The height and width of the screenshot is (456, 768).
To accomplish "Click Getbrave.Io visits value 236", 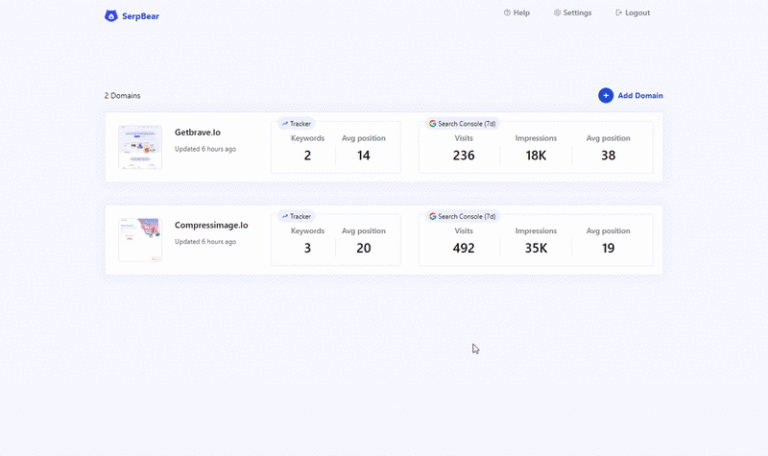I will point(463,156).
